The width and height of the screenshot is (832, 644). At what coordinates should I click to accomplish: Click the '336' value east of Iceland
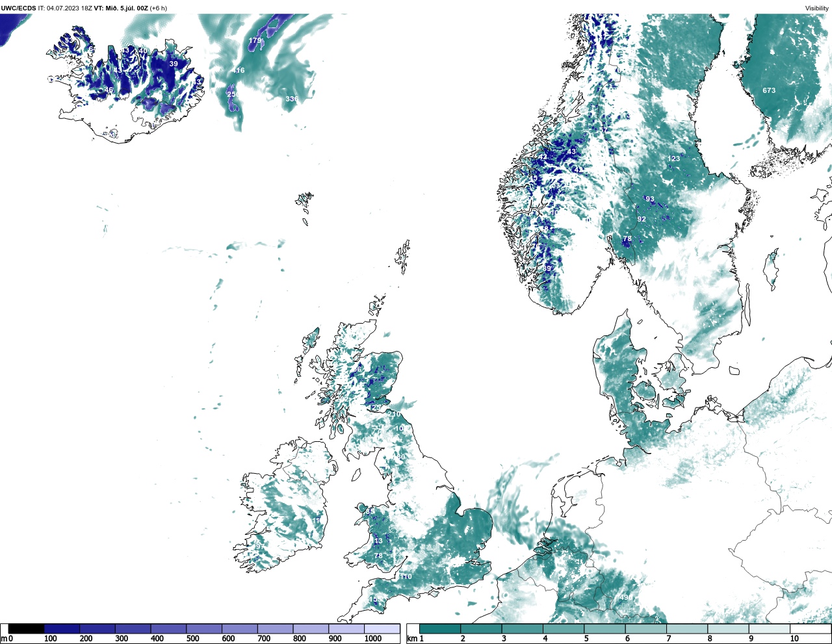click(292, 99)
